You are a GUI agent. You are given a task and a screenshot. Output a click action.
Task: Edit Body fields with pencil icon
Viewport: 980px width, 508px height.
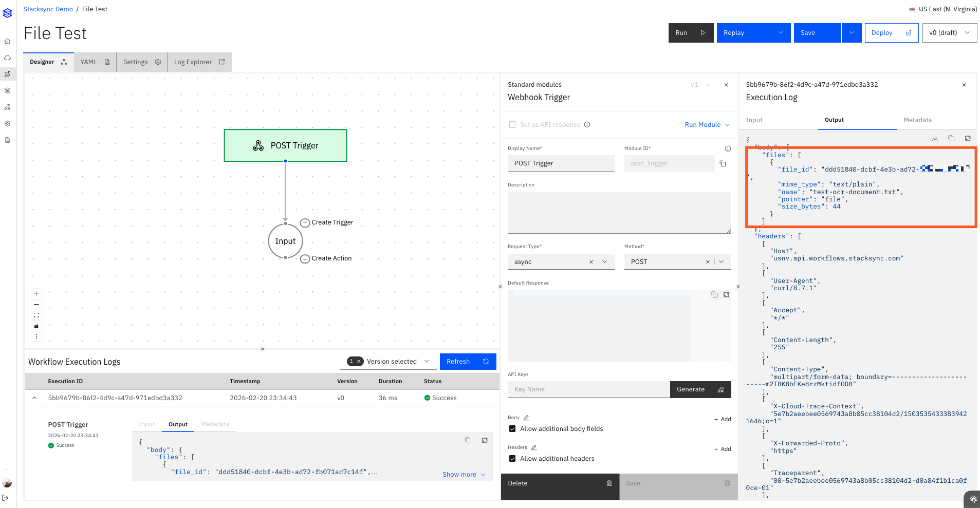526,418
